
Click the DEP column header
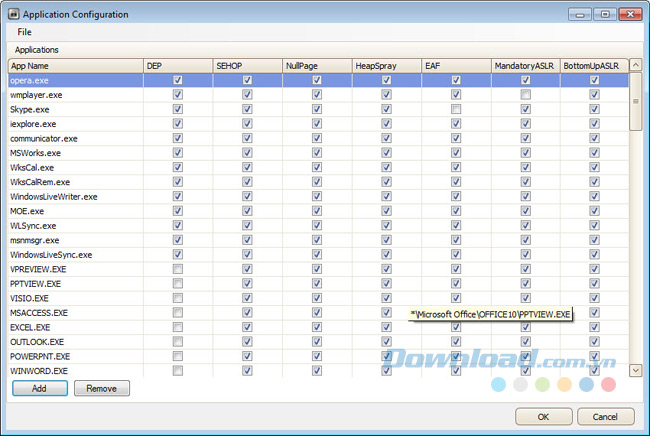tap(178, 66)
